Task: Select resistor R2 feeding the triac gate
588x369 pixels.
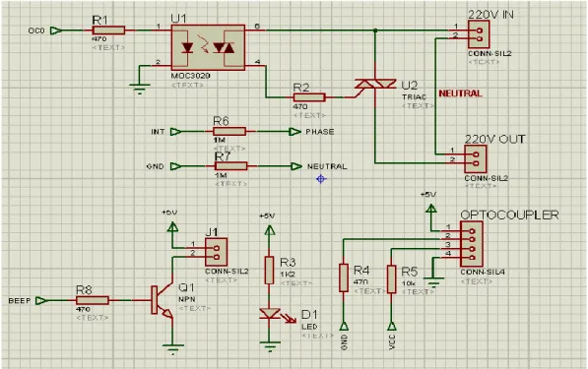Action: (309, 97)
